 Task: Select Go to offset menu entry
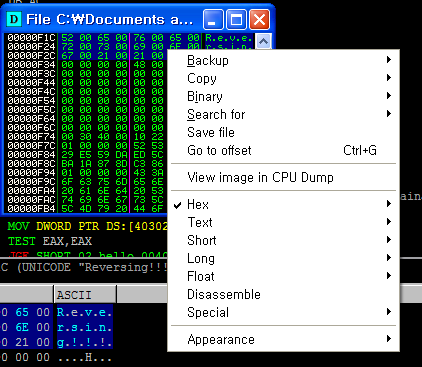[x=283, y=150]
